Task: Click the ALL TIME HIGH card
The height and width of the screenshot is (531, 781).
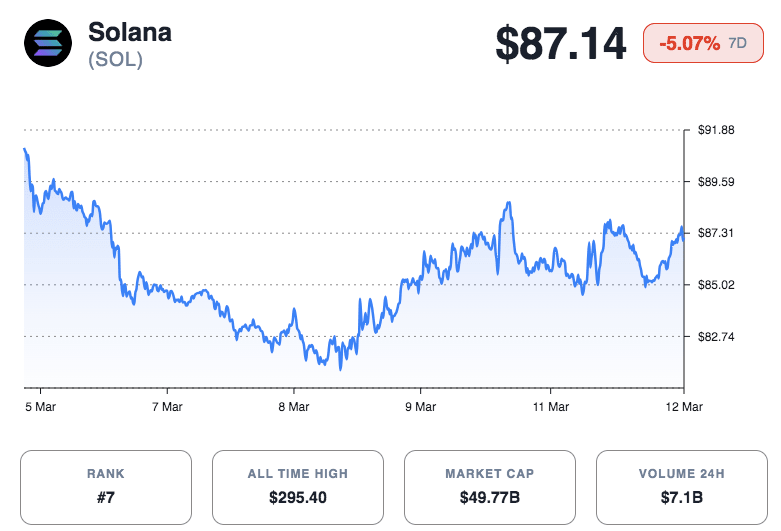Action: click(297, 487)
